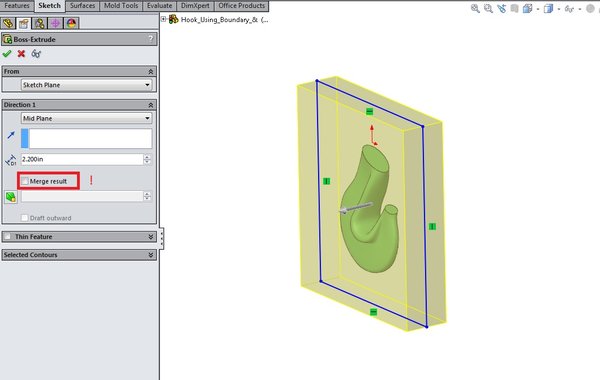Viewport: 600px width, 380px height.
Task: Cancel the Boss-Extrude with the red X
Action: click(21, 54)
